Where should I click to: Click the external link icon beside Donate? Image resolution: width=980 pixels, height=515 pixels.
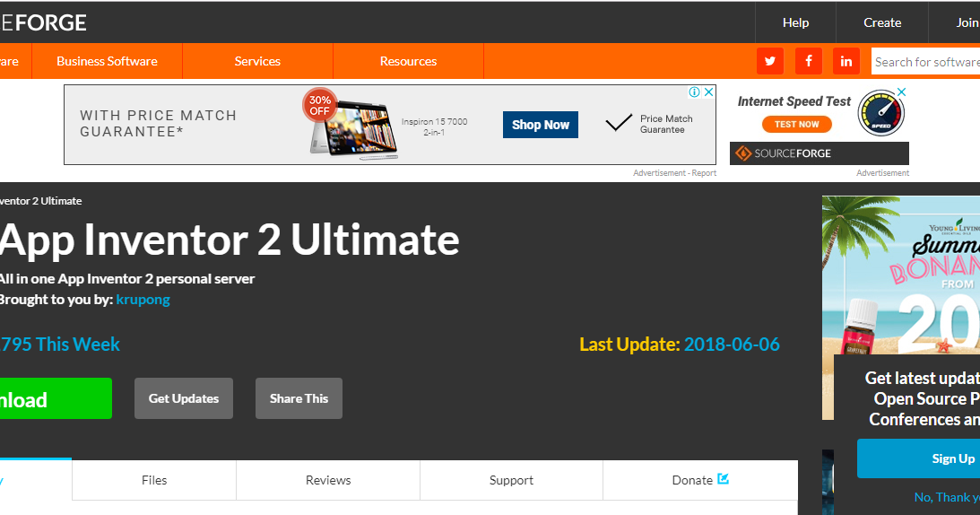coord(724,479)
